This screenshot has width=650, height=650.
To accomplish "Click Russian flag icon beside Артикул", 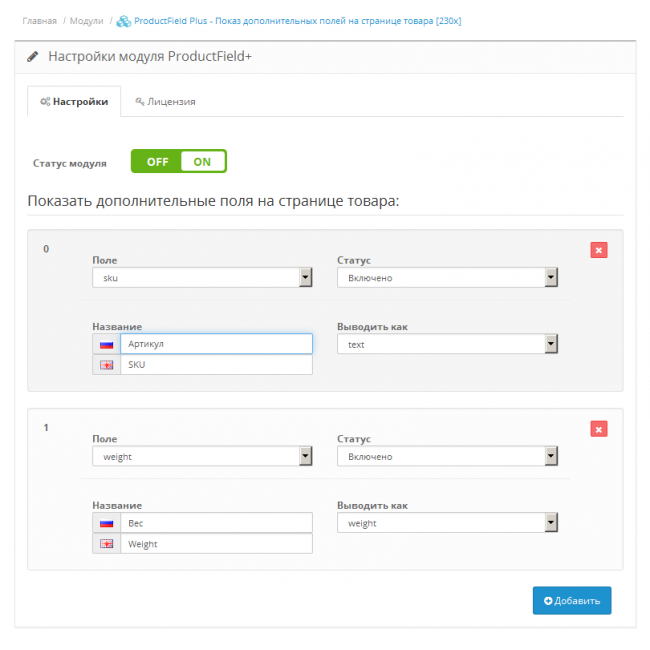I will 105,344.
